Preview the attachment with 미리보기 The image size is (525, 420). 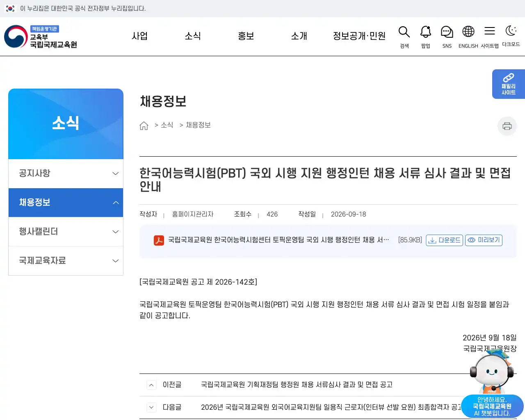[484, 240]
